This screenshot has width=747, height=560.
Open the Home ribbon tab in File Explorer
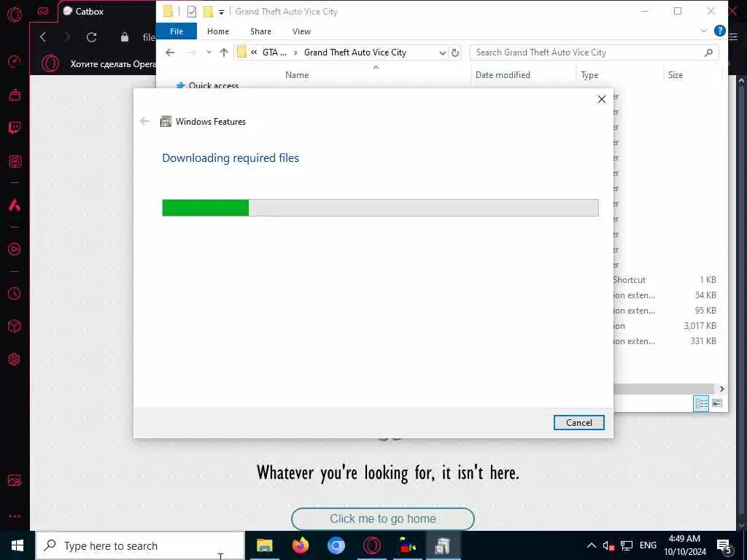coord(217,31)
